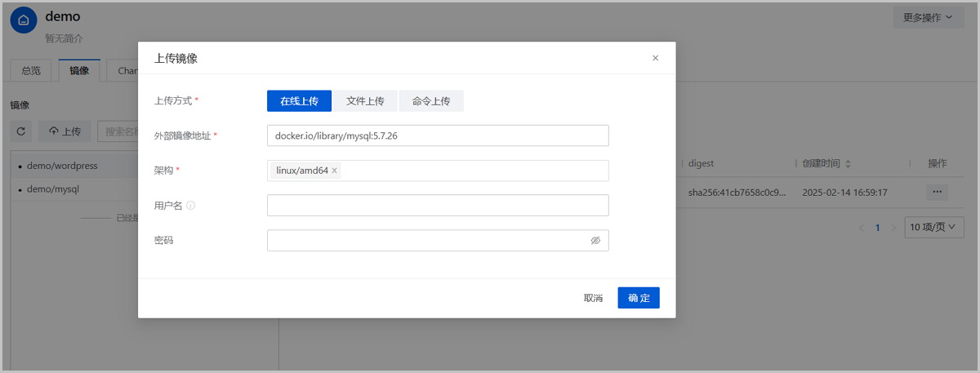Expand the 架构 architecture selector
Viewport: 980px width, 373px height.
pyautogui.click(x=474, y=171)
